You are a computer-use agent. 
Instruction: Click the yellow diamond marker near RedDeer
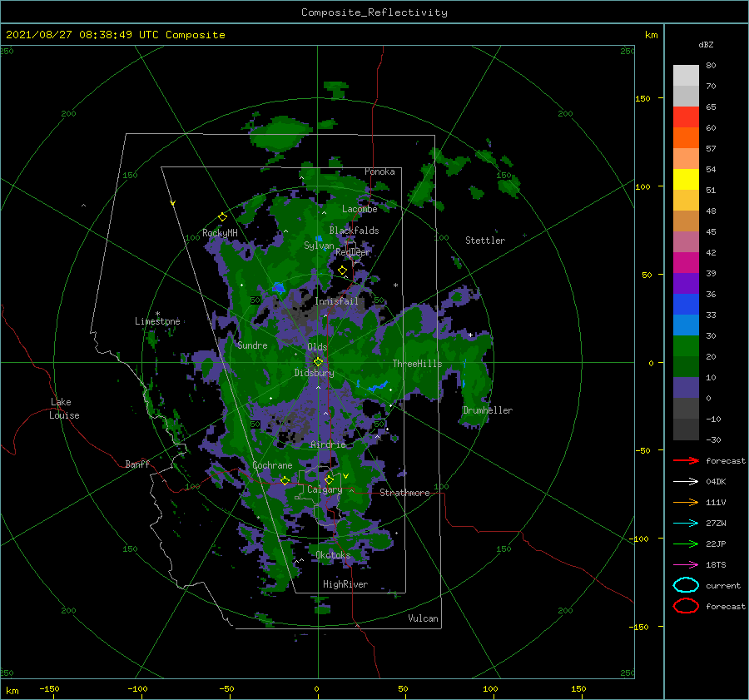(343, 271)
